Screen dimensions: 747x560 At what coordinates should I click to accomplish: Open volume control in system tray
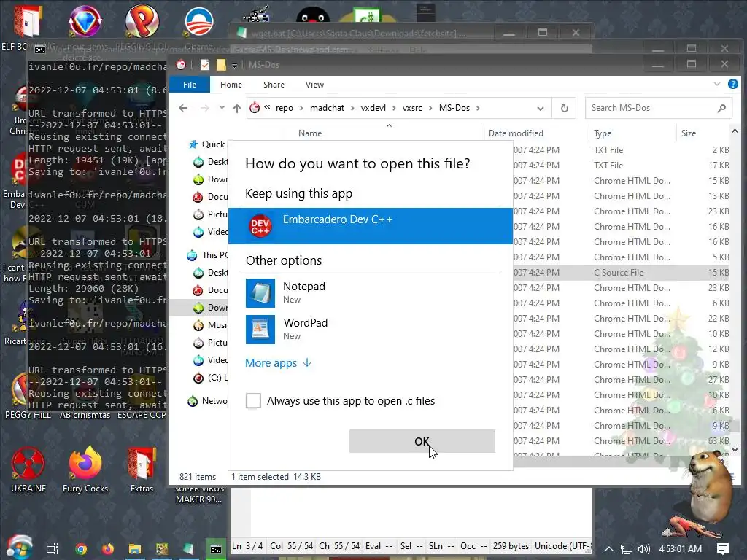pos(643,548)
